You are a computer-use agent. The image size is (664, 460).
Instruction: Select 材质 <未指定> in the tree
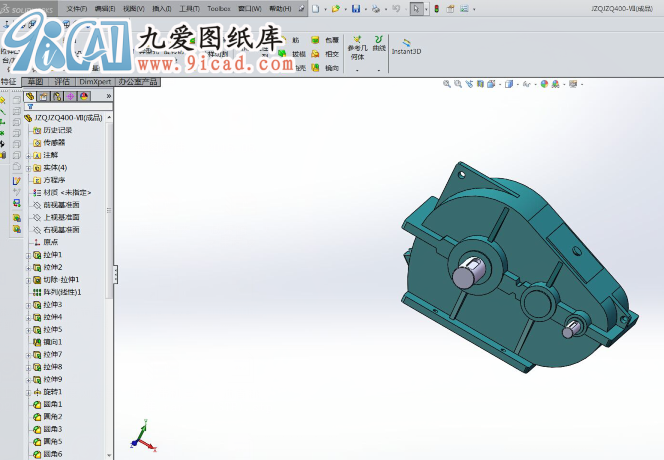click(x=62, y=192)
